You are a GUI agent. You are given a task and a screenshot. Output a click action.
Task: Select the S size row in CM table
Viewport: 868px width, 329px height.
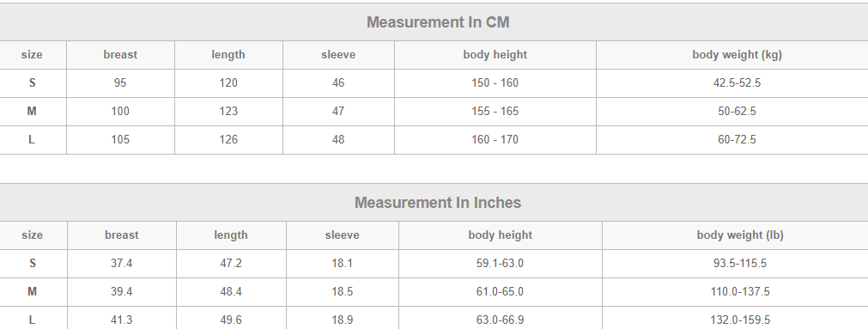(x=434, y=83)
